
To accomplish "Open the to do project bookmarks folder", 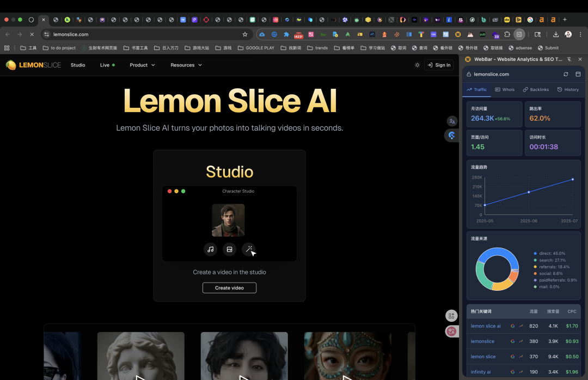I will [59, 48].
